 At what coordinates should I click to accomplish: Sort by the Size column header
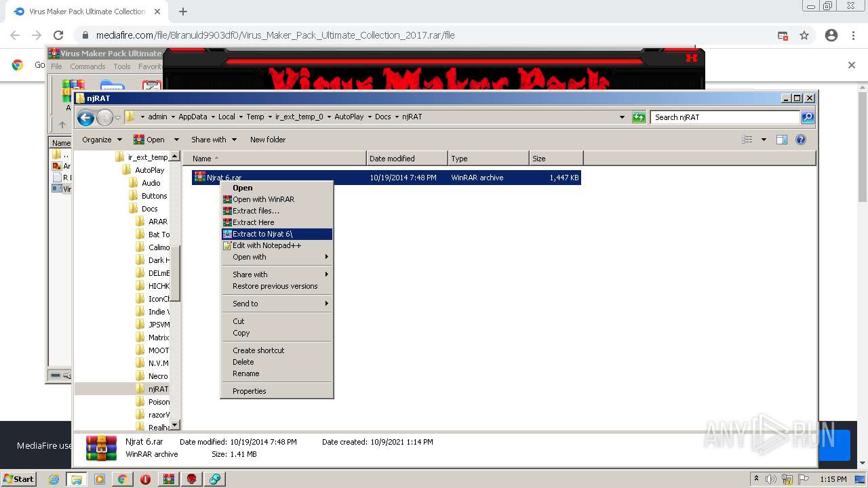tap(556, 159)
